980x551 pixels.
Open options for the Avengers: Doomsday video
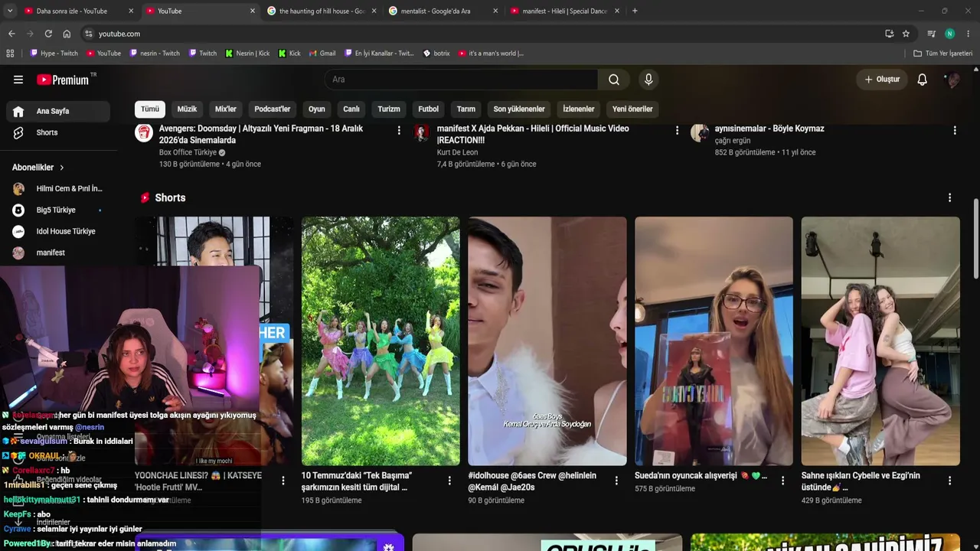tap(399, 131)
